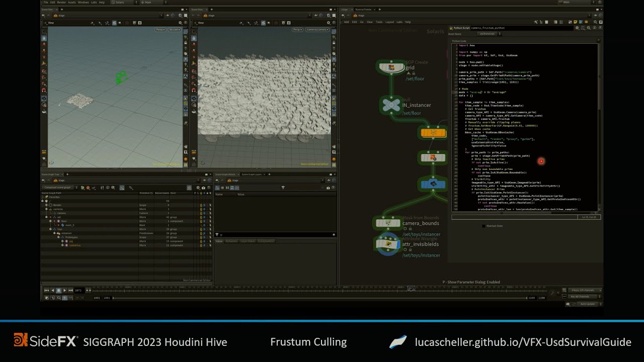Add new pane tab beside left Scene View
Image resolution: width=644 pixels, height=362 pixels.
click(x=62, y=10)
